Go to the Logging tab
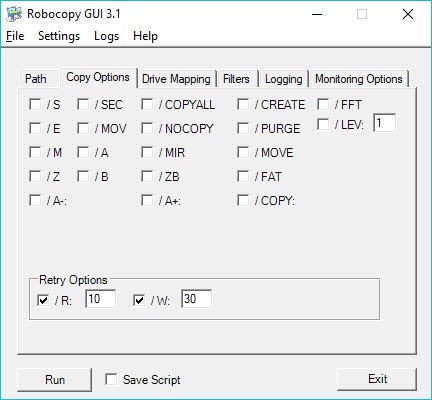432x400 pixels. coord(284,79)
